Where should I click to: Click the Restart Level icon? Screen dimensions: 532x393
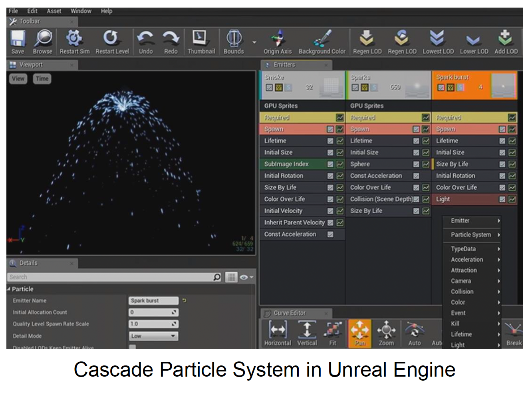[x=111, y=39]
